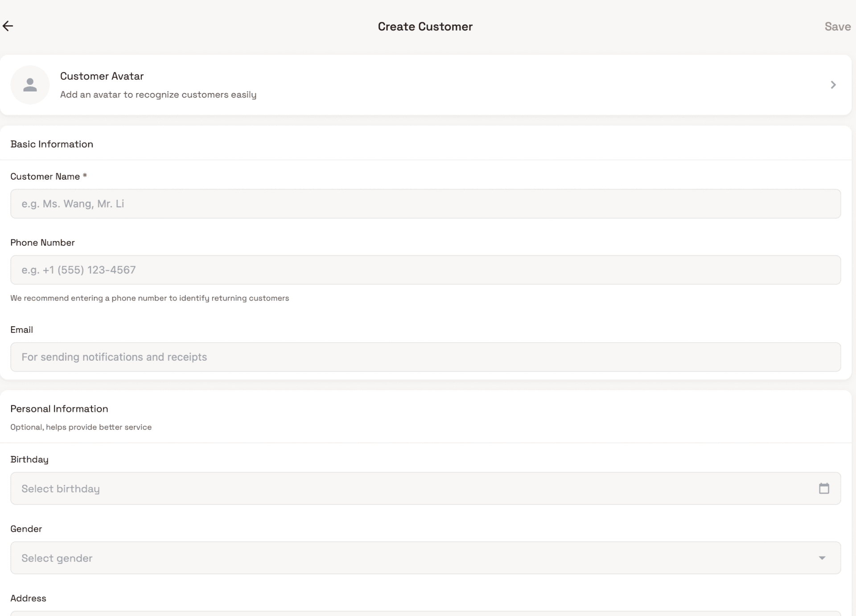
Task: Go back using the left arrow
Action: tap(8, 26)
